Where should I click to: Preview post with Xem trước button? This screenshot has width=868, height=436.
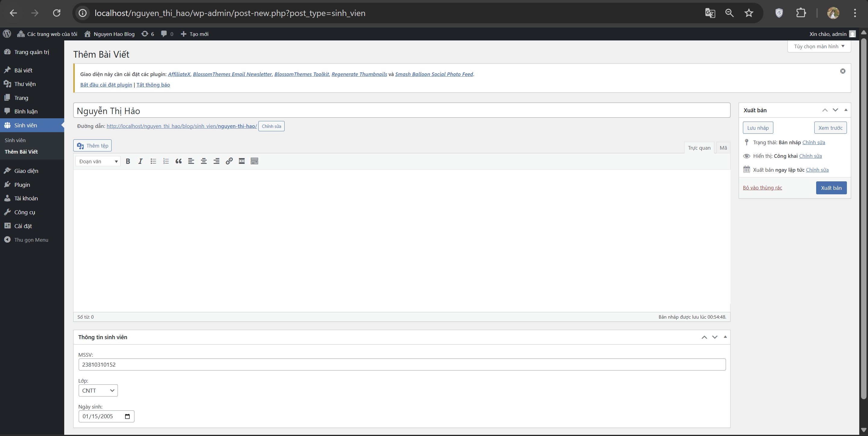coord(830,128)
